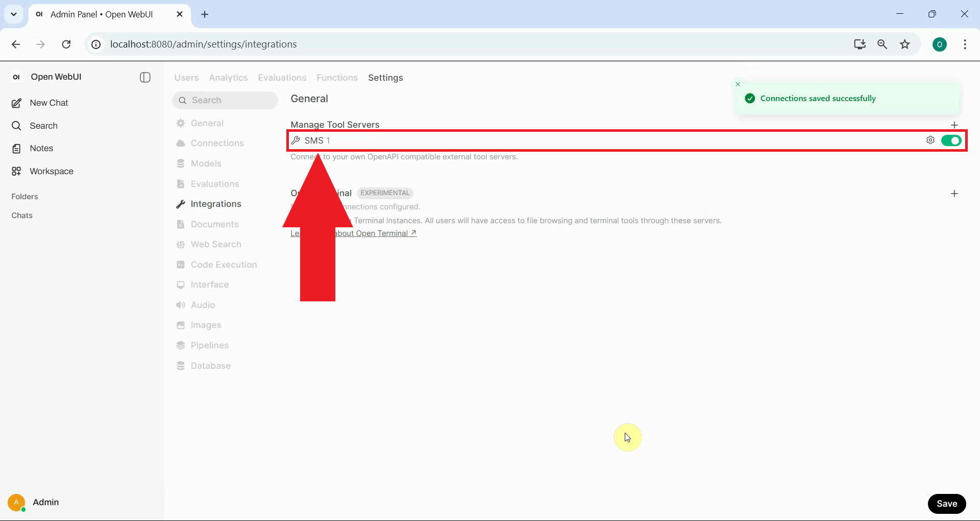Open the Chrome three-dot menu
The height and width of the screenshot is (521, 980).
[965, 44]
